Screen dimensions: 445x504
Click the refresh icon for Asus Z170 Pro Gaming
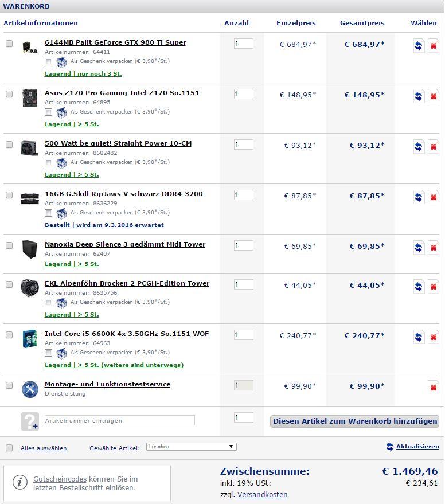pyautogui.click(x=419, y=96)
